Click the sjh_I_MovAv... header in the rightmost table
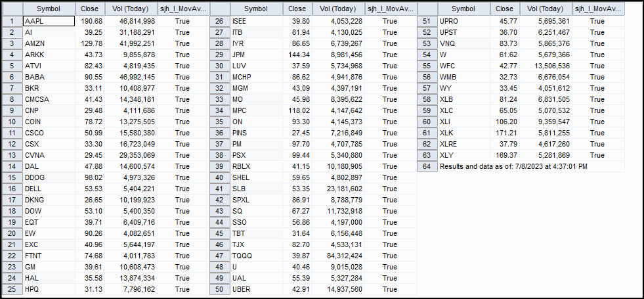The height and width of the screenshot is (299, 644). click(598, 9)
